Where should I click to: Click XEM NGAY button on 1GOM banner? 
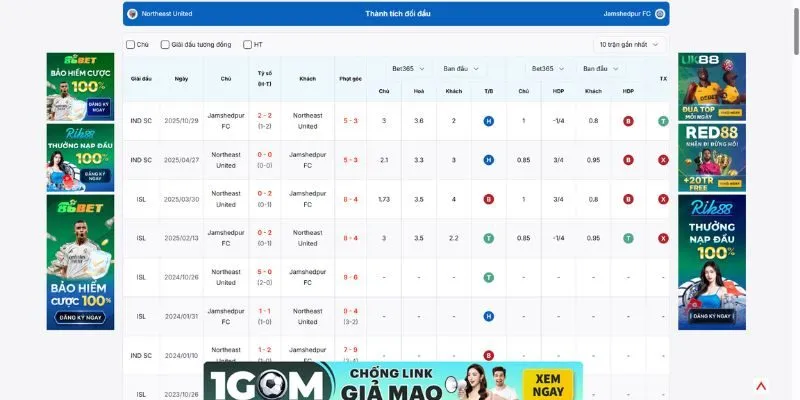(548, 385)
